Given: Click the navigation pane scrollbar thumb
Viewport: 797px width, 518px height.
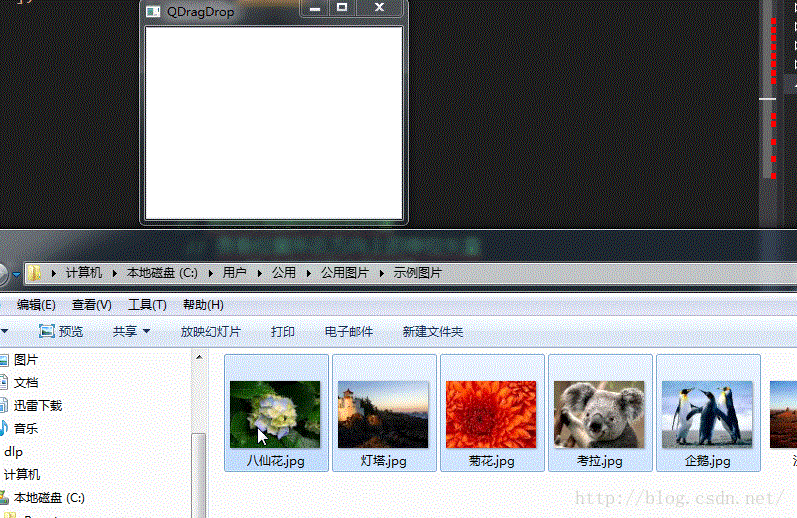Looking at the screenshot, I should [199, 475].
